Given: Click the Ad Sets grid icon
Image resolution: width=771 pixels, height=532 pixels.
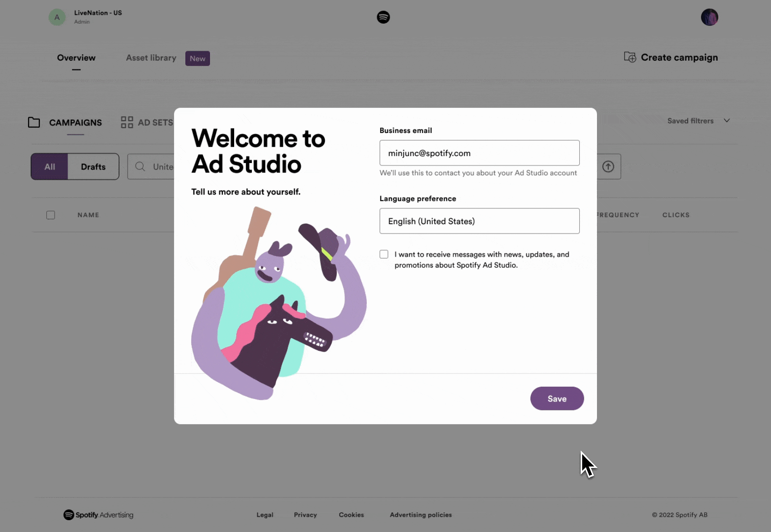Looking at the screenshot, I should [127, 122].
